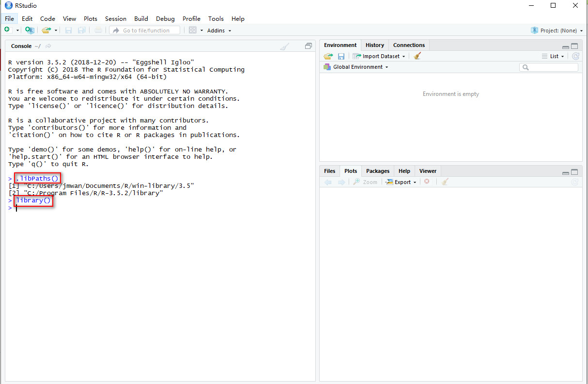Image resolution: width=588 pixels, height=384 pixels.
Task: Maximize the Console pane icon
Action: tap(308, 46)
